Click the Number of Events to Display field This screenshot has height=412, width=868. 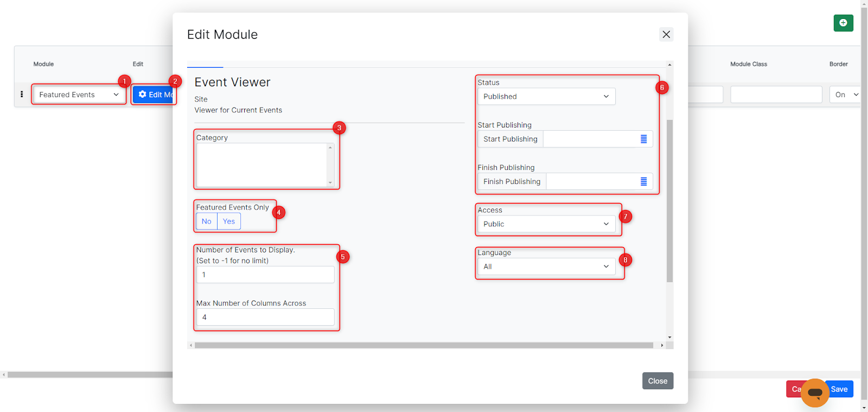(265, 275)
